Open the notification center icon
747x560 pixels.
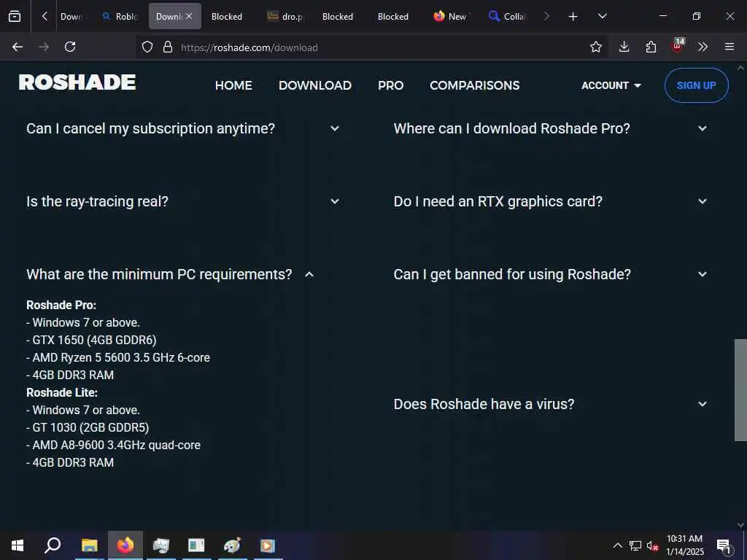[724, 545]
